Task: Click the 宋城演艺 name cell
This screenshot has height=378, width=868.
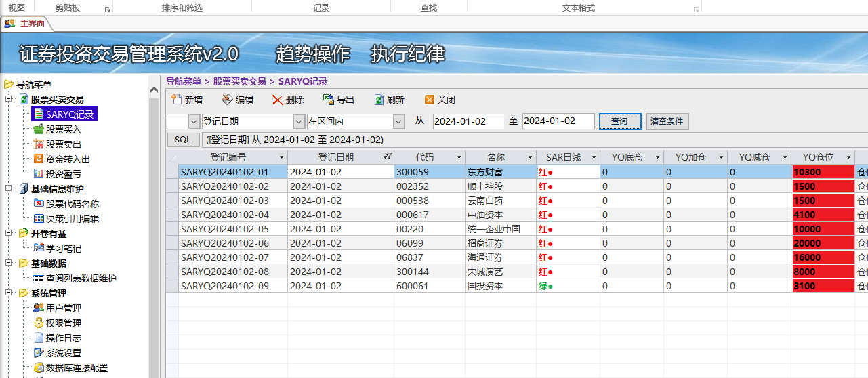Action: click(x=501, y=272)
